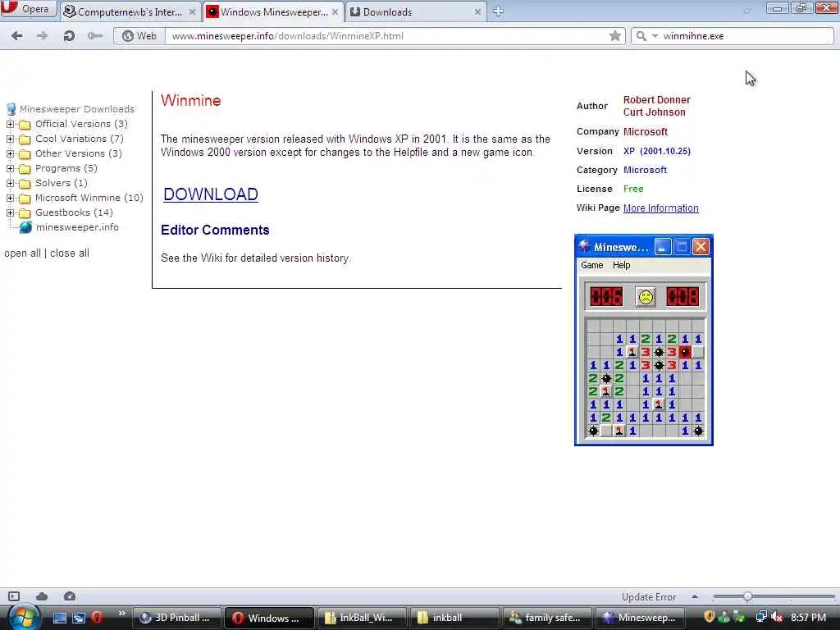Switch to the Downloads tab
This screenshot has width=840, height=630.
pyautogui.click(x=416, y=11)
